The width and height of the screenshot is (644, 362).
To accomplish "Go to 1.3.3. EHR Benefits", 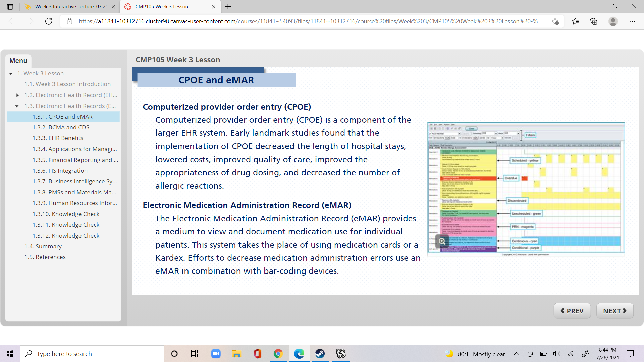I will tap(58, 138).
